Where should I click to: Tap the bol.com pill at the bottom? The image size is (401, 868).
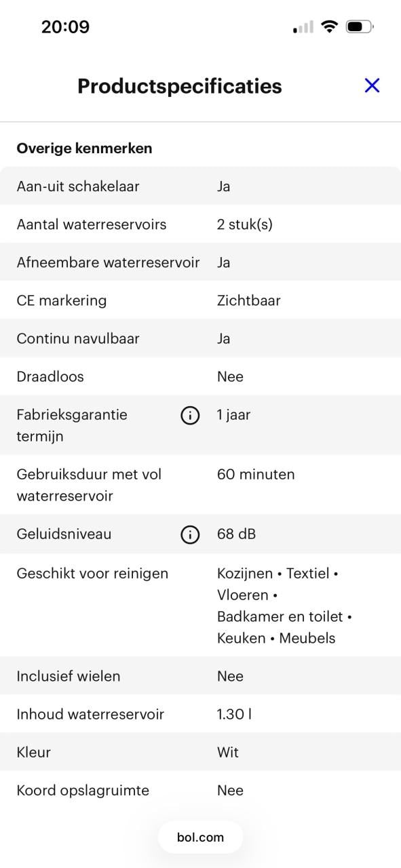200,837
